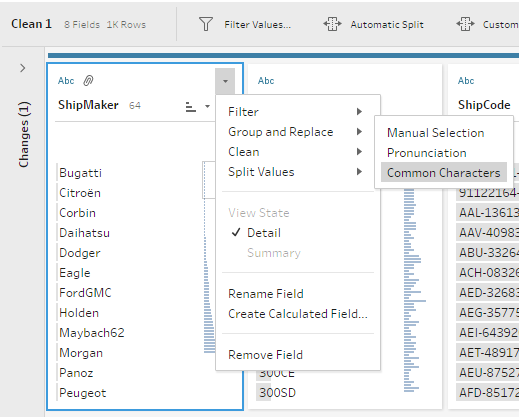The width and height of the screenshot is (519, 417).
Task: Click the middle field's Abc type icon
Action: tap(266, 81)
